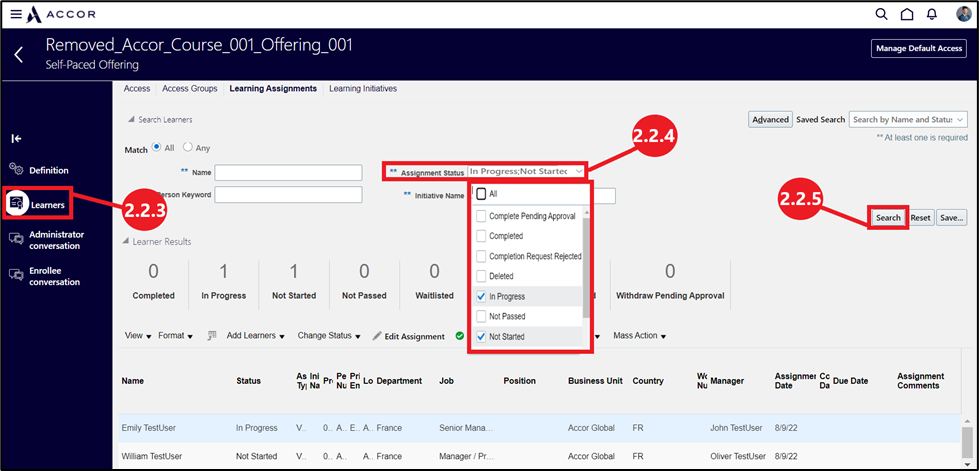Image resolution: width=979 pixels, height=471 pixels.
Task: Check the Not Passed status option
Action: coord(481,316)
